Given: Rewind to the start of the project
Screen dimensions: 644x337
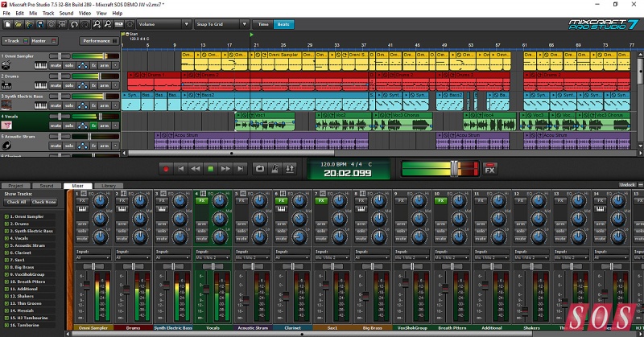Looking at the screenshot, I should (180, 169).
